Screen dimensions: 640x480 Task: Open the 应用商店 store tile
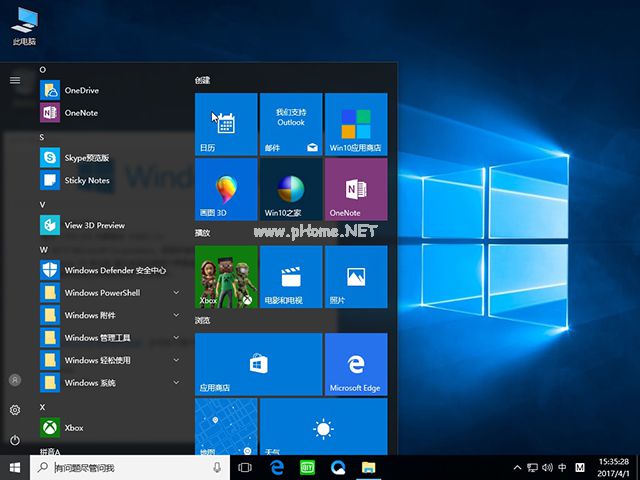pos(258,364)
